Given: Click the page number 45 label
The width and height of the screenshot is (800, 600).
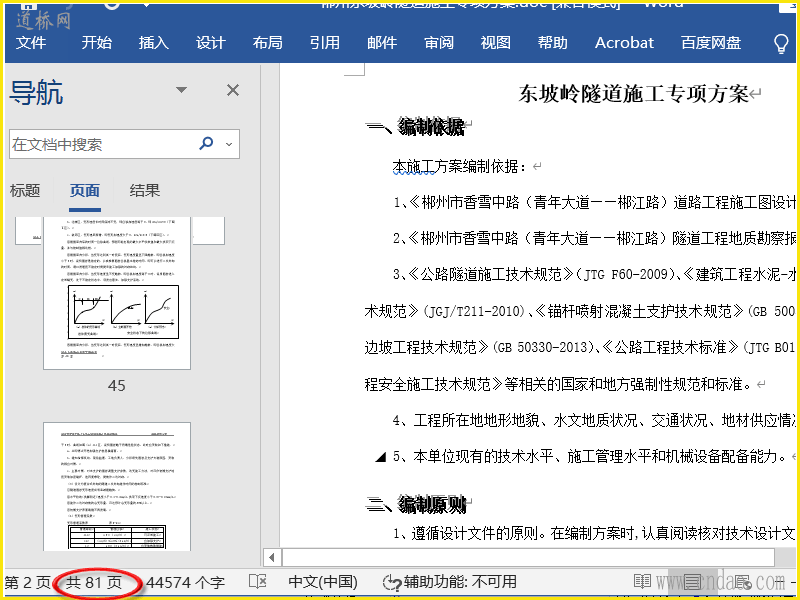Looking at the screenshot, I should [x=117, y=385].
